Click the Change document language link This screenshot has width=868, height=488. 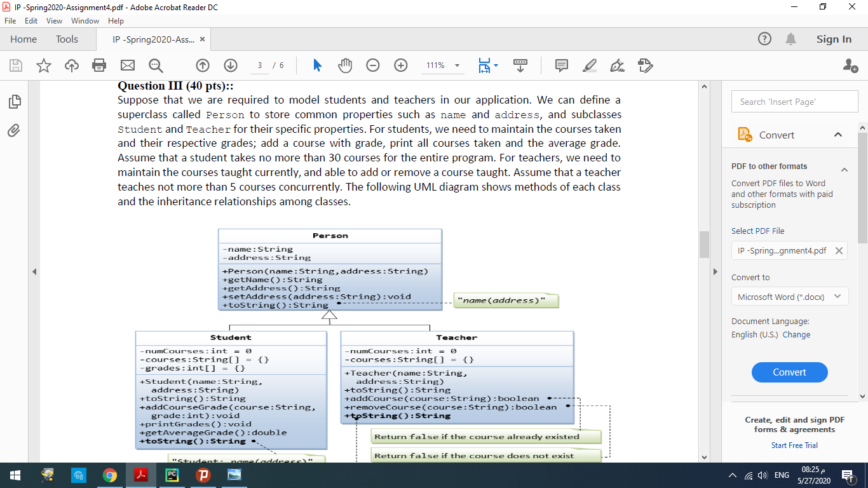pyautogui.click(x=796, y=335)
